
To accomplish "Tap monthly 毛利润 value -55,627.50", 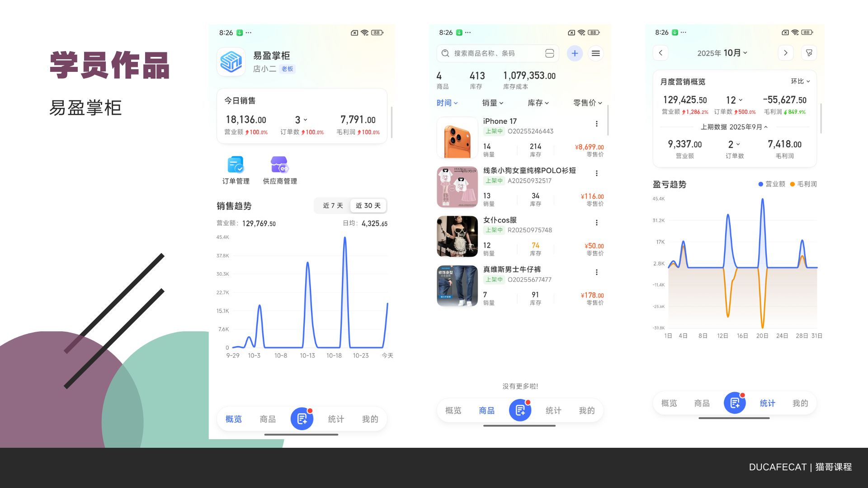I will pos(784,100).
